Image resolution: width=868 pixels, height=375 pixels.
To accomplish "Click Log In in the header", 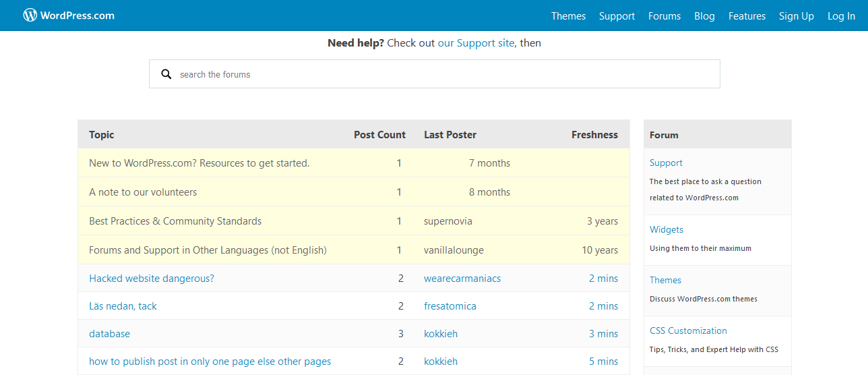I will coord(841,16).
